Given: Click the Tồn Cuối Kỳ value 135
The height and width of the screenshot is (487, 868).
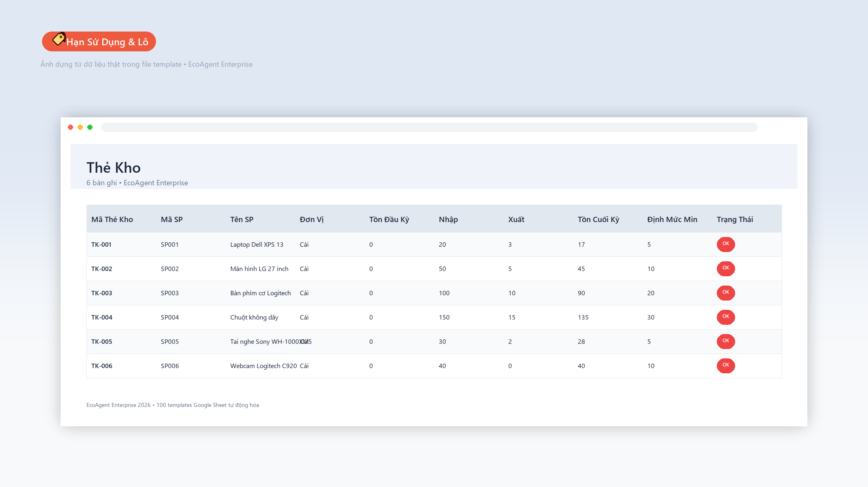Looking at the screenshot, I should 583,317.
